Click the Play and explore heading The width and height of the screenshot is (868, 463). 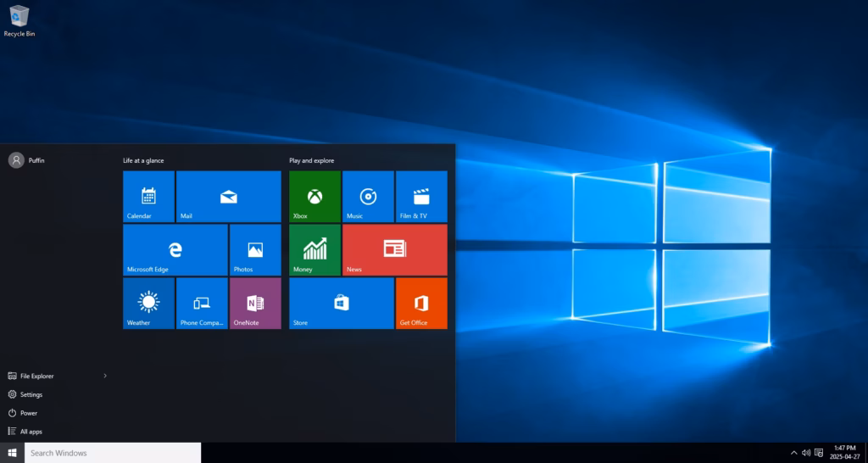pos(312,160)
